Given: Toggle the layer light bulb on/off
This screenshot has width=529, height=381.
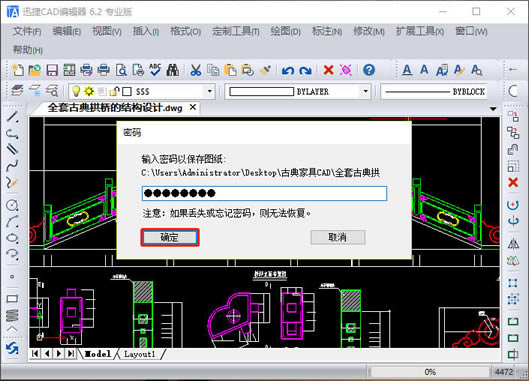Looking at the screenshot, I should coord(76,91).
